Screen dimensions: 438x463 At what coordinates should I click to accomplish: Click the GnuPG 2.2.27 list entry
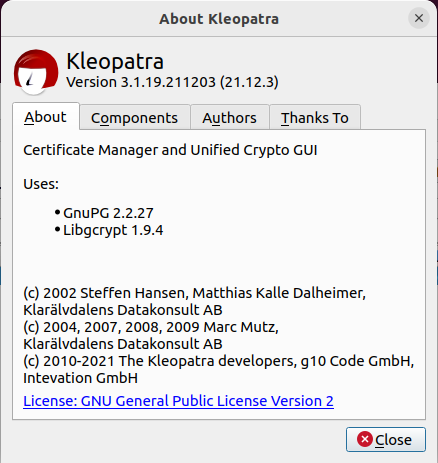click(x=108, y=213)
